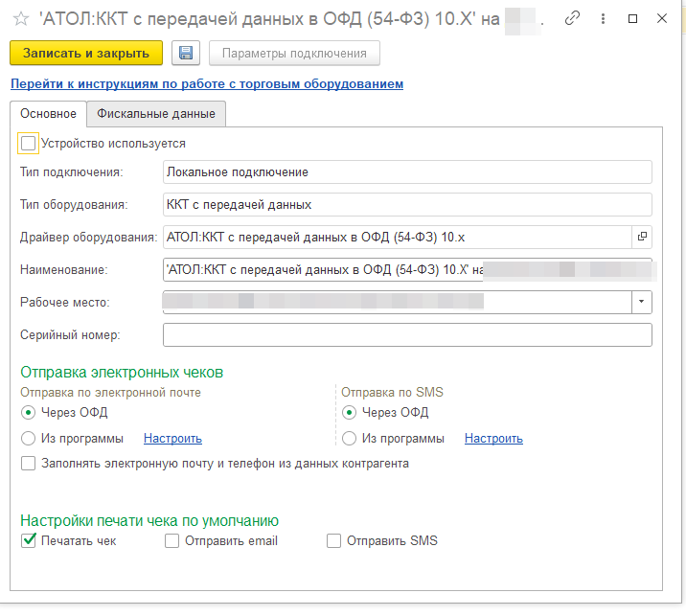Select the Основное tab
The height and width of the screenshot is (616, 686).
click(x=48, y=114)
